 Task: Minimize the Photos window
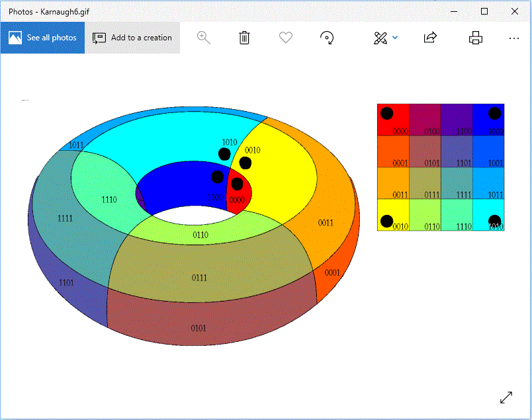pyautogui.click(x=454, y=11)
